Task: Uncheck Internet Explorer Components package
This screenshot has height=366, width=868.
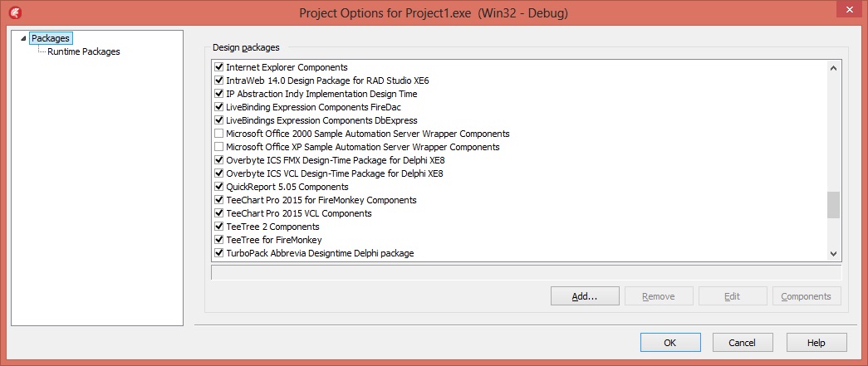Action: click(218, 67)
